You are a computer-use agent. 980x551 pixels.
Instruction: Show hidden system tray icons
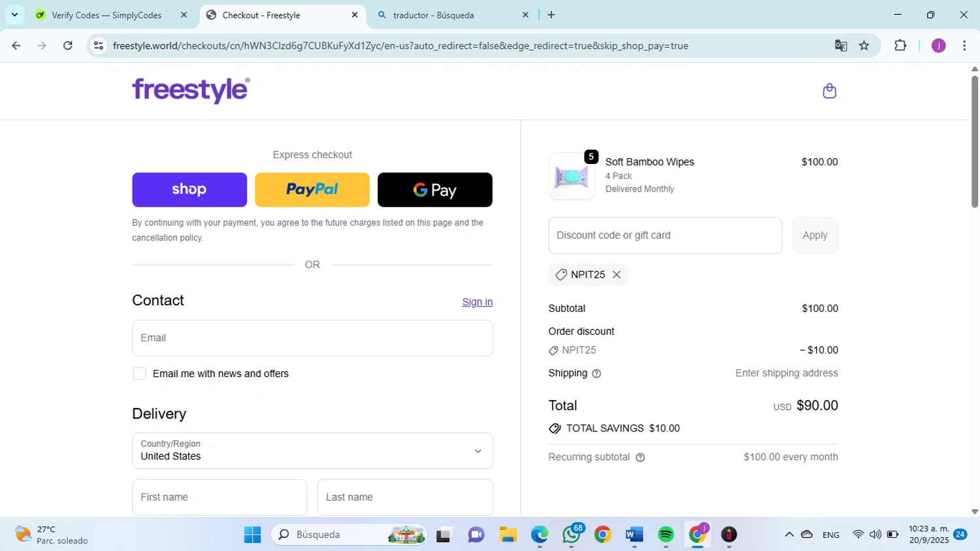coord(789,535)
